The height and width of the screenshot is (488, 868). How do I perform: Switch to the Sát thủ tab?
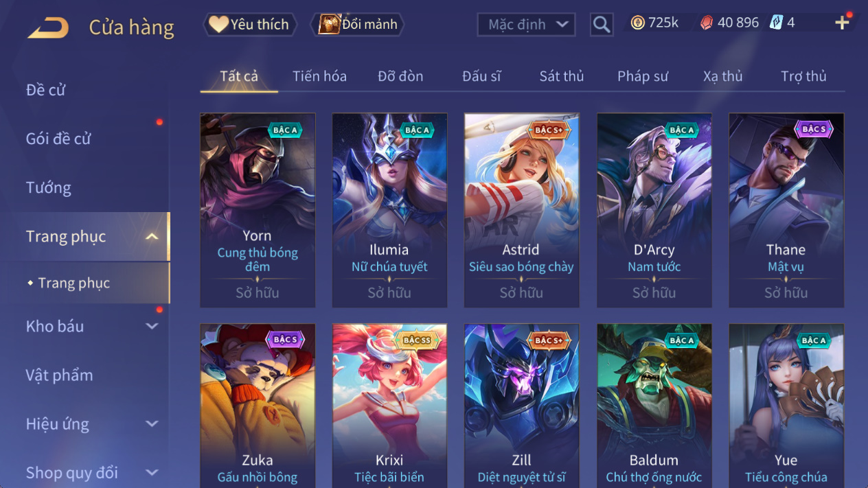point(561,76)
